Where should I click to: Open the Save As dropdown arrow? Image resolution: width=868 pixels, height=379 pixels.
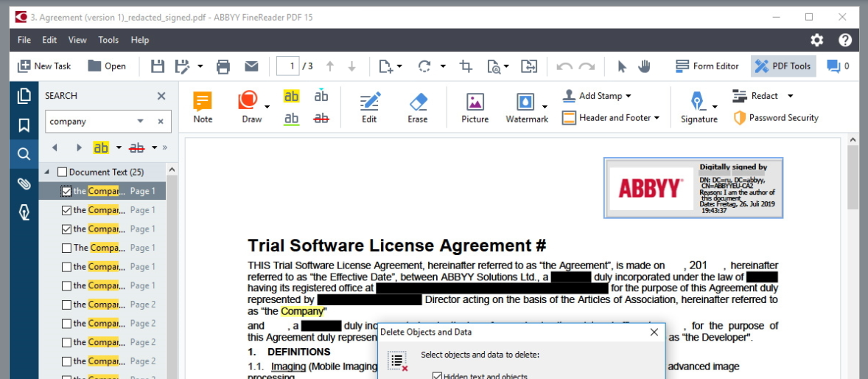click(200, 66)
